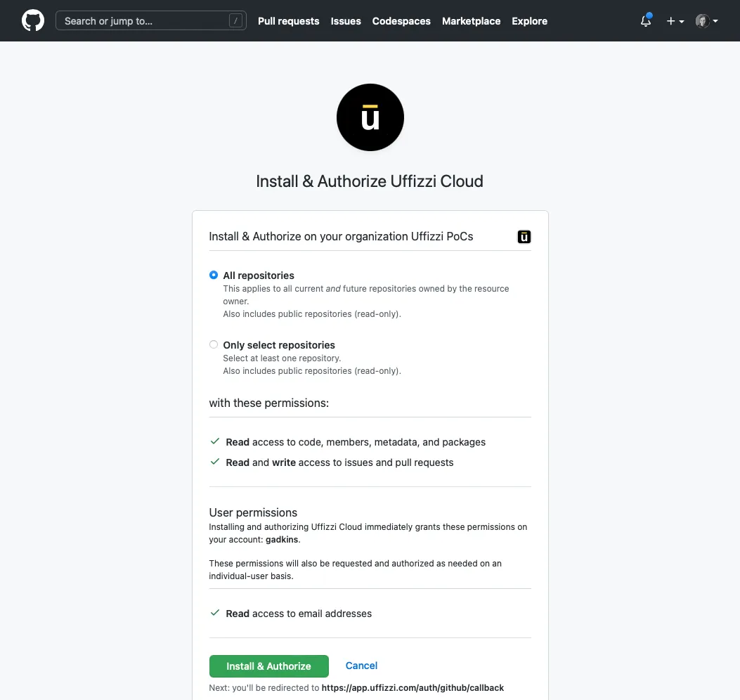Go to Issues in the header

point(346,21)
